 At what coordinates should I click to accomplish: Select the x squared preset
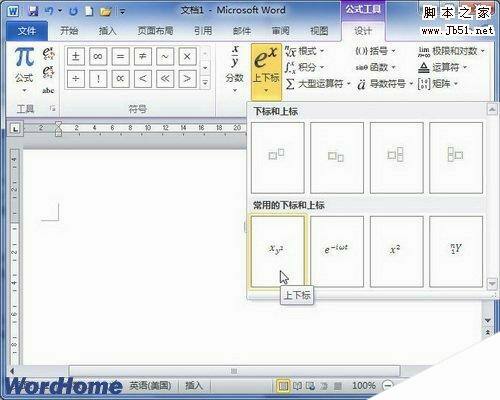pyautogui.click(x=396, y=251)
